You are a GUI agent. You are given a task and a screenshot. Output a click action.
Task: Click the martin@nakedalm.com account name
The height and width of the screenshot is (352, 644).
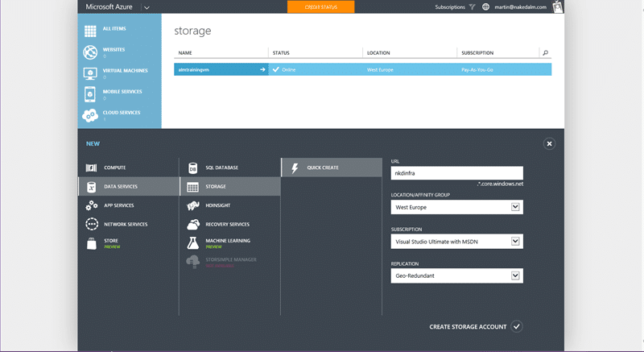(x=520, y=7)
